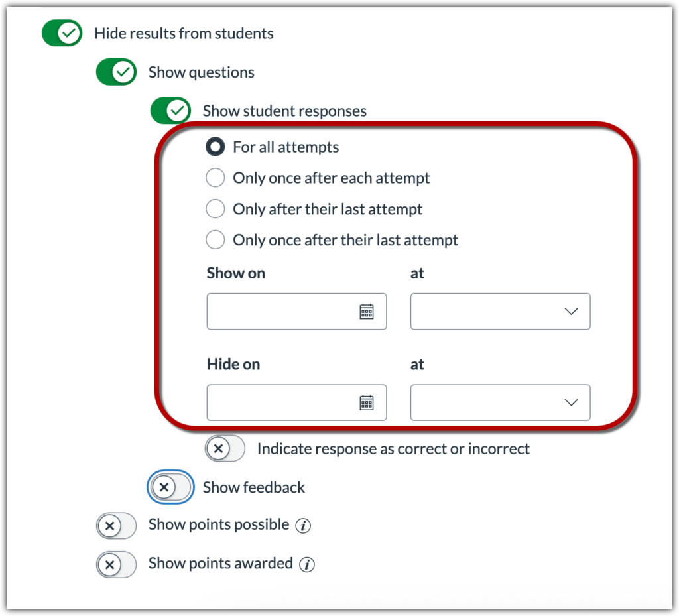Turn on Show points possible toggle
Image resolution: width=679 pixels, height=616 pixels.
point(117,526)
